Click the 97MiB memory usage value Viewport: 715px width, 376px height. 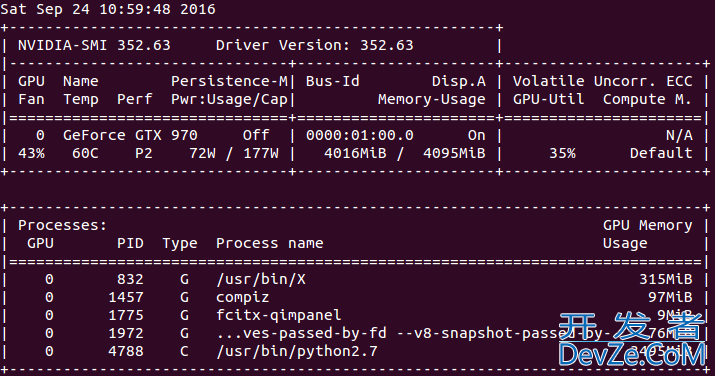670,298
